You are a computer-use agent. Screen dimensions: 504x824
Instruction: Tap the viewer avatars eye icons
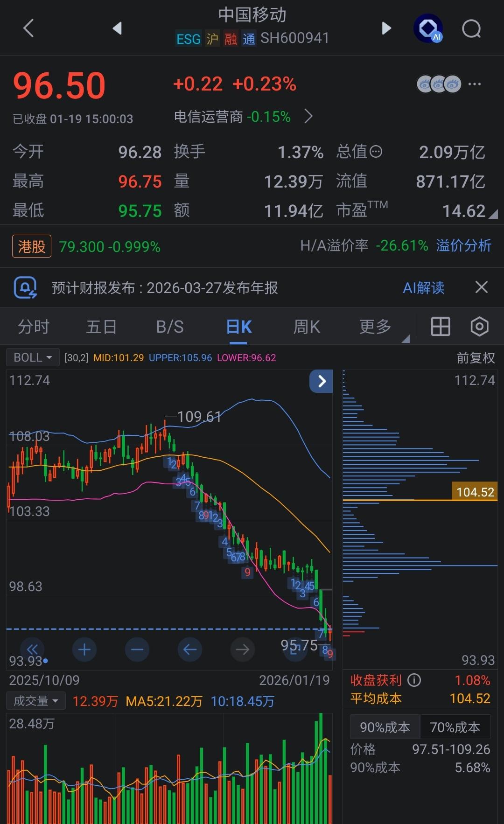click(439, 84)
